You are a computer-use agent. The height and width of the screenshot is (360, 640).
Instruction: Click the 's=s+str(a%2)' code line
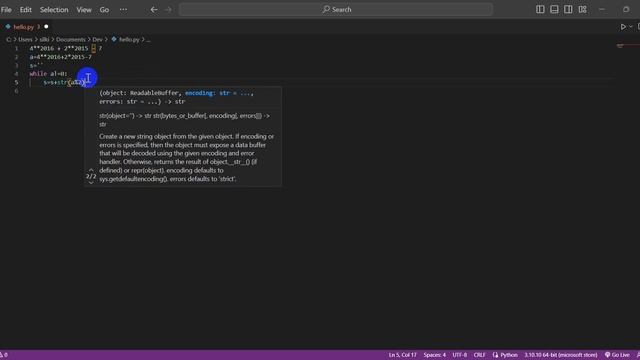tap(64, 82)
